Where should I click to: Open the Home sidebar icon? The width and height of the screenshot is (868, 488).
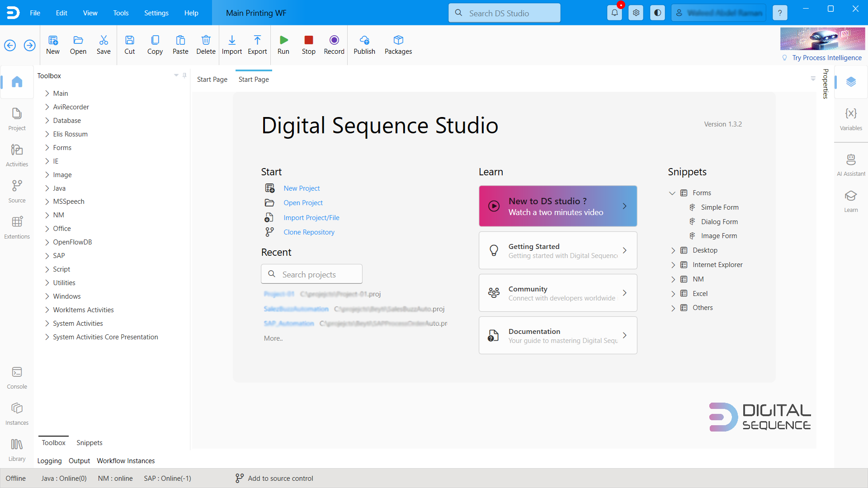point(17,82)
